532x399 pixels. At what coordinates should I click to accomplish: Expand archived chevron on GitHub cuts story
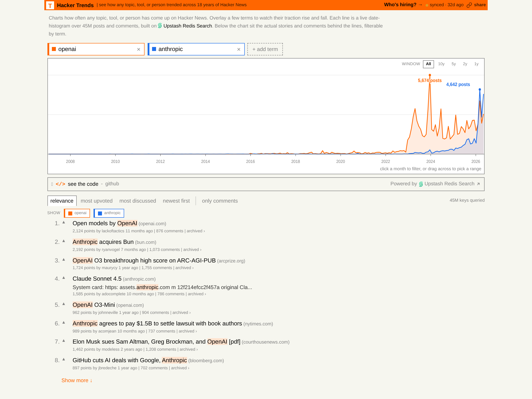[189, 368]
